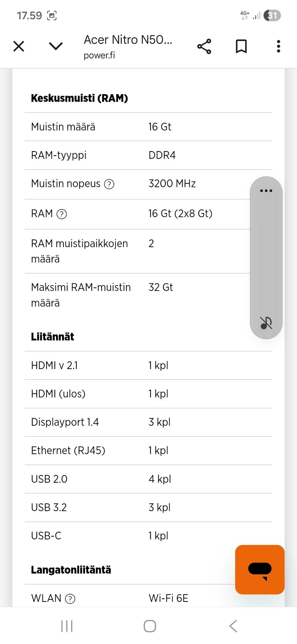Tap the Acer Nitro N50 page title
The height and width of the screenshot is (644, 297).
[128, 40]
